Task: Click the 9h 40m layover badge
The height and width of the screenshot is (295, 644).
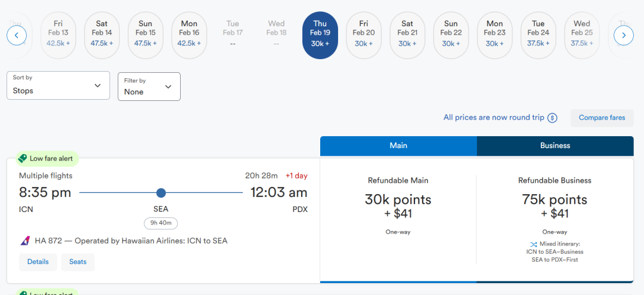Action: 161,223
